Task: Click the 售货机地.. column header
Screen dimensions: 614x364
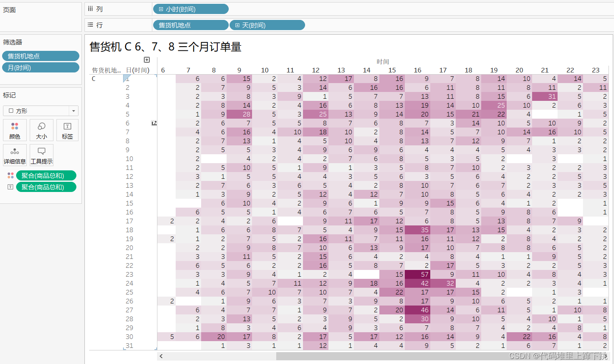Action: click(107, 70)
